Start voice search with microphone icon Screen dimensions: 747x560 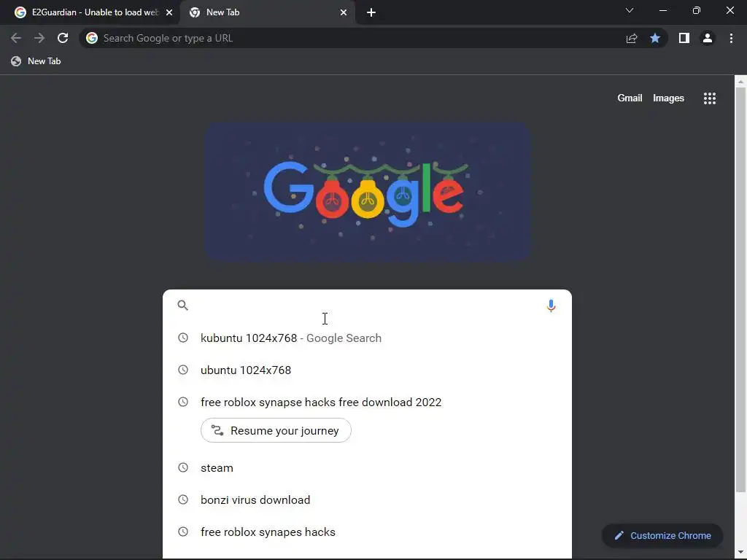click(x=551, y=306)
